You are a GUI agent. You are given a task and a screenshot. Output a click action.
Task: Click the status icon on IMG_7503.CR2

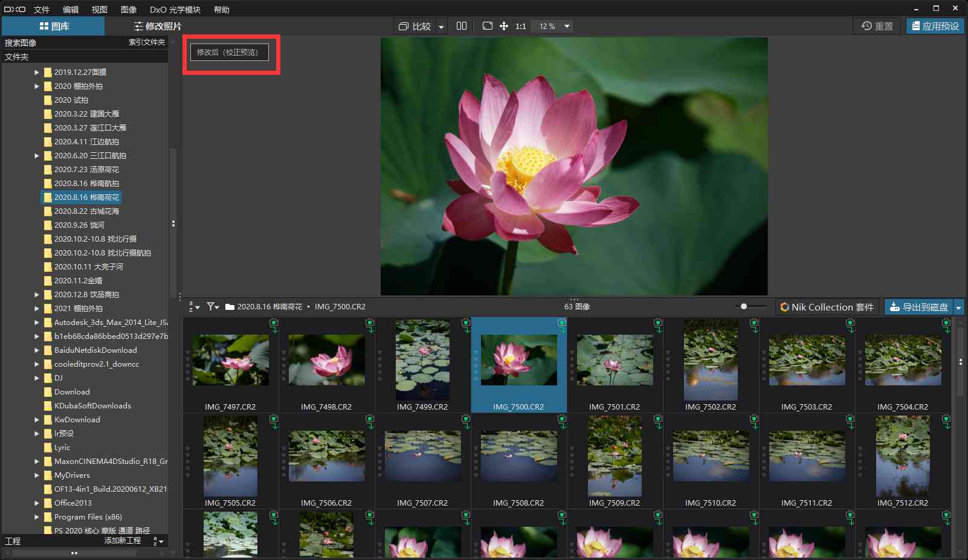pos(850,326)
